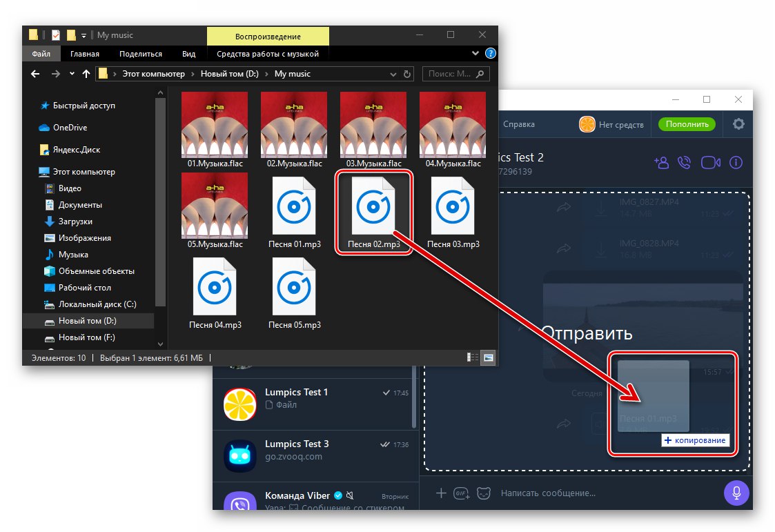
Task: Expand the Explorer ribbon chevron
Action: [475, 53]
